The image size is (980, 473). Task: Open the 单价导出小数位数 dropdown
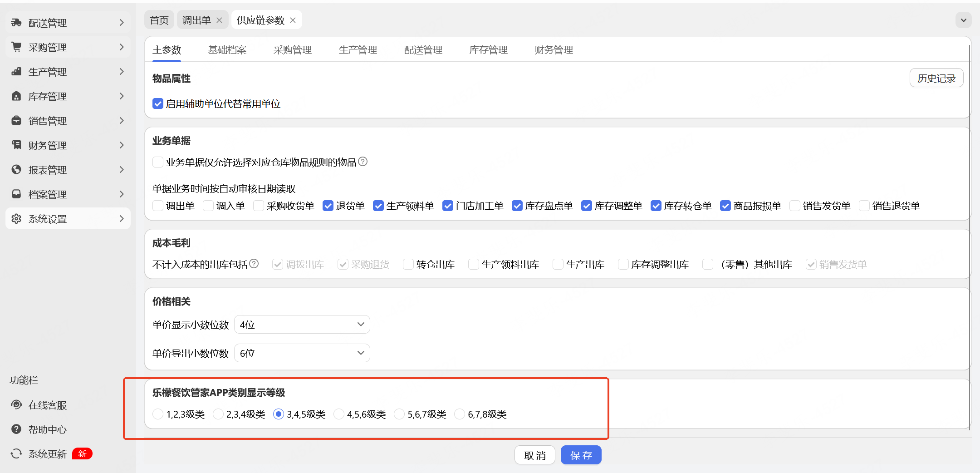[x=302, y=353]
